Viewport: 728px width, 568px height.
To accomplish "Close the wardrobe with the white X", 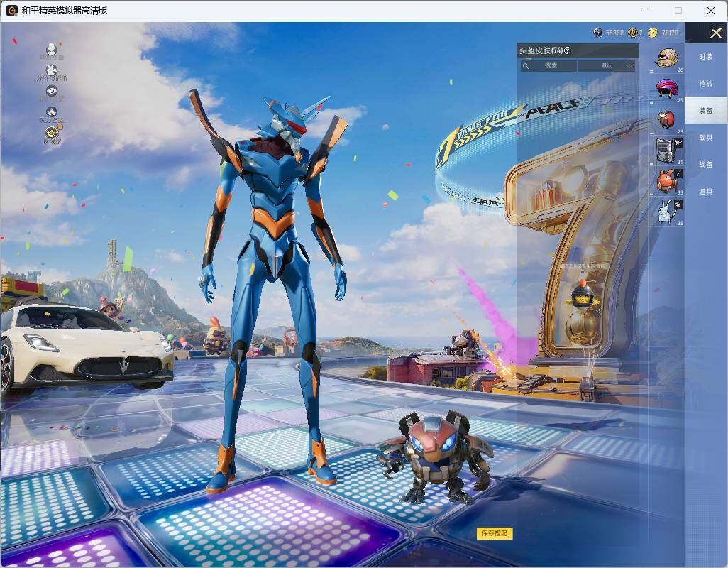I will click(715, 33).
